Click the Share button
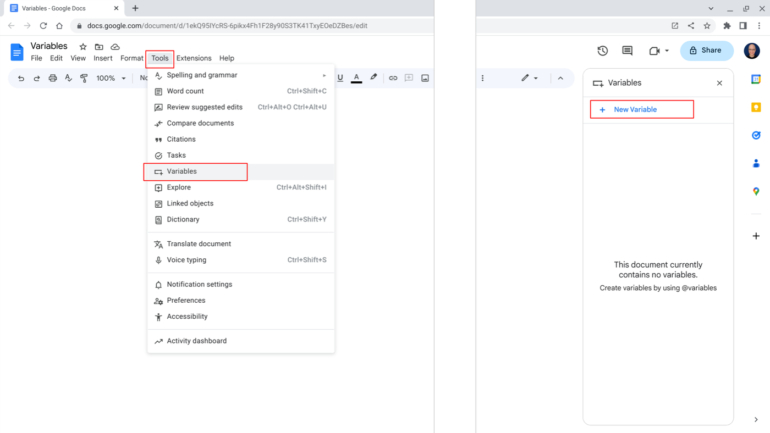 (x=707, y=50)
